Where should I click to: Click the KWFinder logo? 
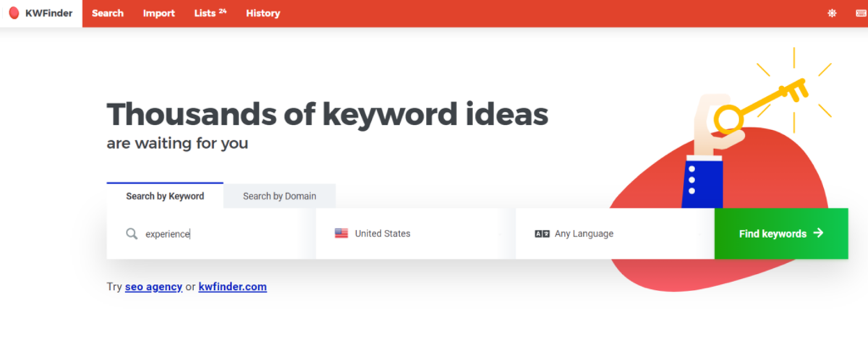pyautogui.click(x=41, y=13)
